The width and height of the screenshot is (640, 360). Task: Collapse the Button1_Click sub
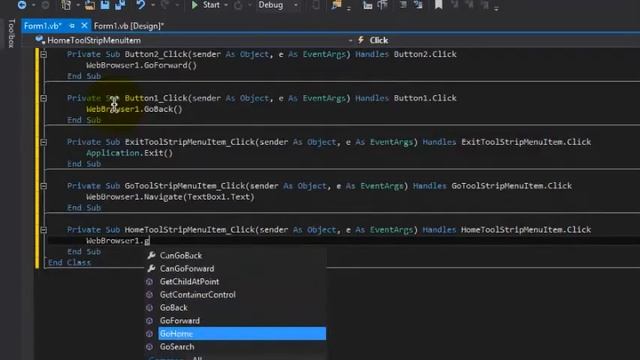[x=44, y=98]
